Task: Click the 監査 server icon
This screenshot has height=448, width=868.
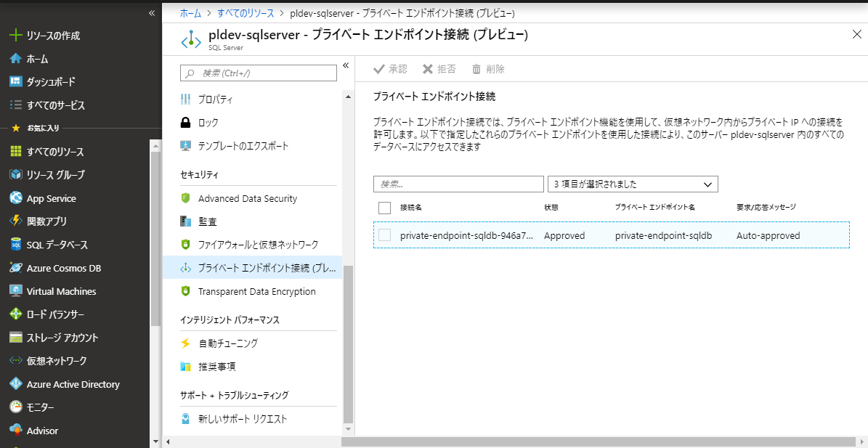Action: (186, 221)
